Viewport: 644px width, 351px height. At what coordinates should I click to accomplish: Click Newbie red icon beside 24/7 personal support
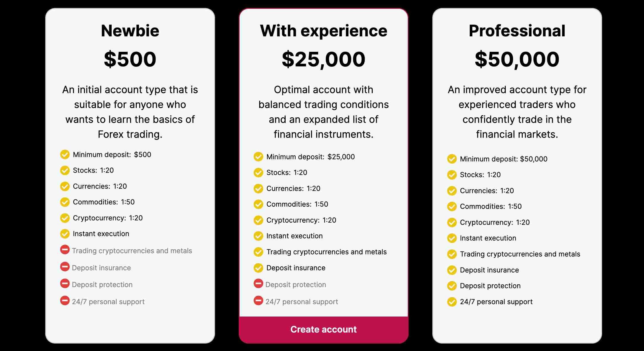[x=65, y=301]
